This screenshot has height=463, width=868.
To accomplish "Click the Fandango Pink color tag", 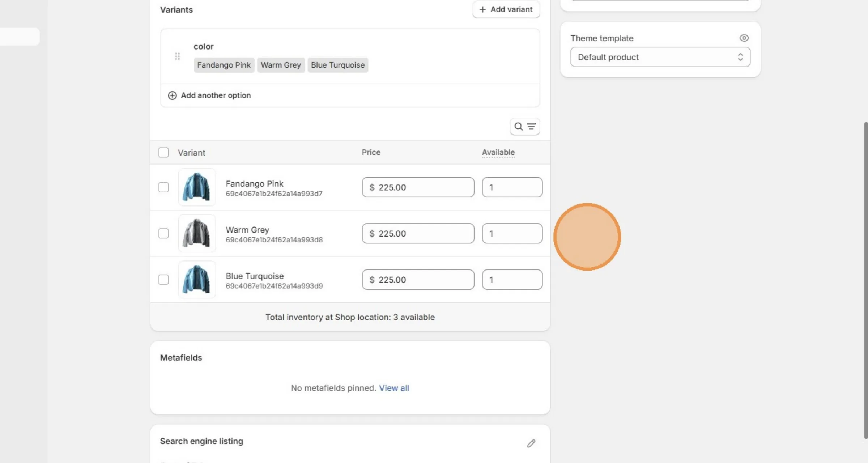I will click(224, 65).
